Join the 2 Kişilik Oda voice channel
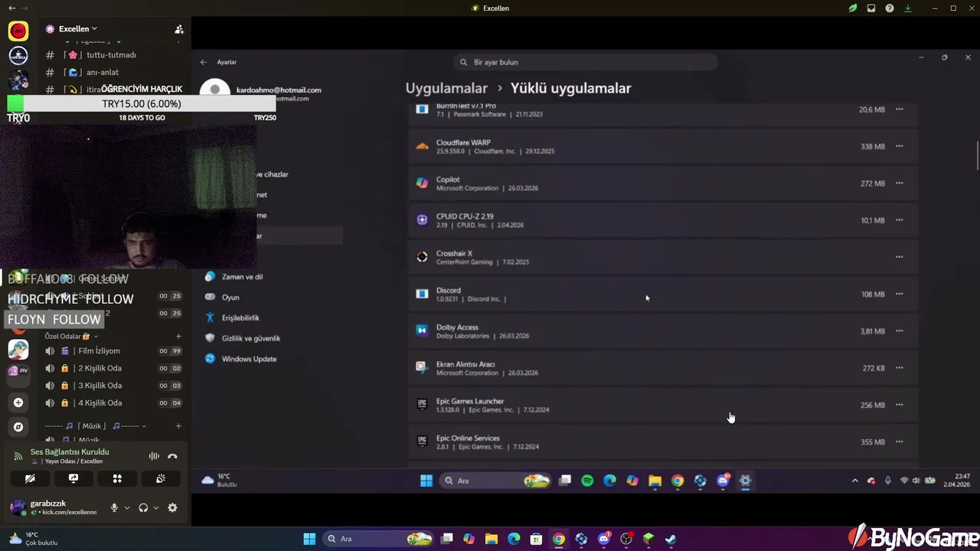 (x=113, y=368)
